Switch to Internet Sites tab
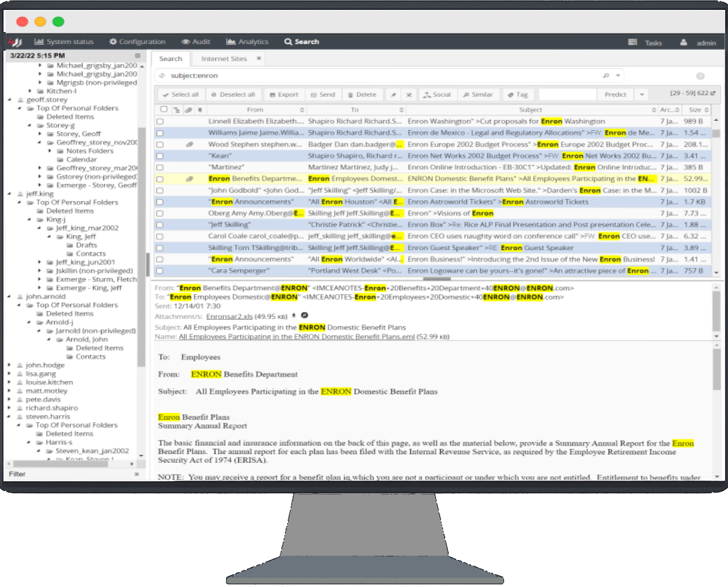 (x=224, y=59)
